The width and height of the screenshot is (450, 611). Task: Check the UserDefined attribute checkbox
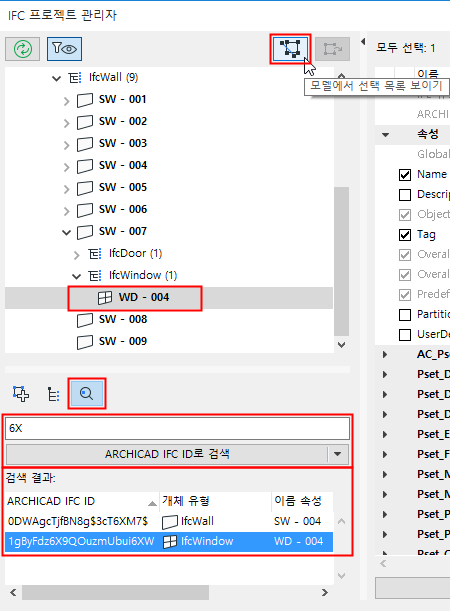point(405,335)
